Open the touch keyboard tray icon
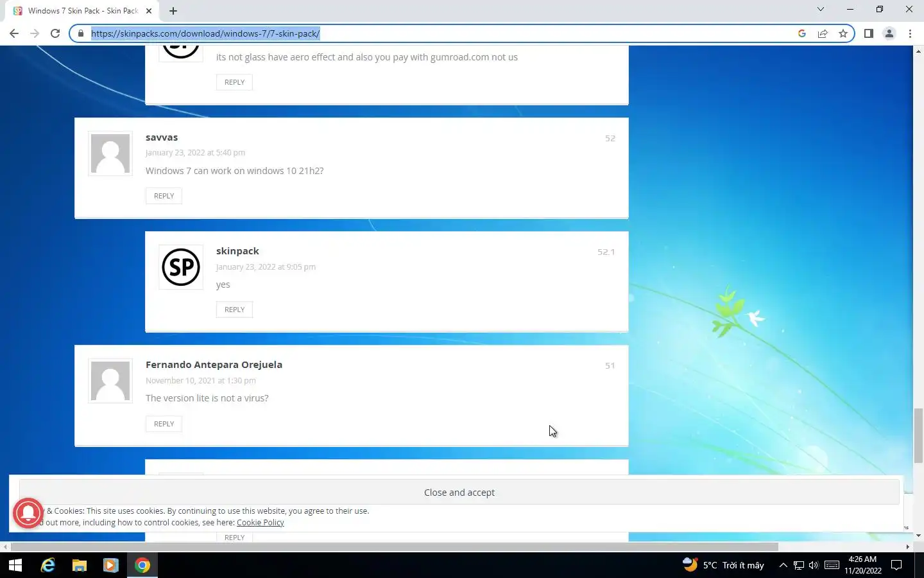The width and height of the screenshot is (924, 578). point(832,565)
